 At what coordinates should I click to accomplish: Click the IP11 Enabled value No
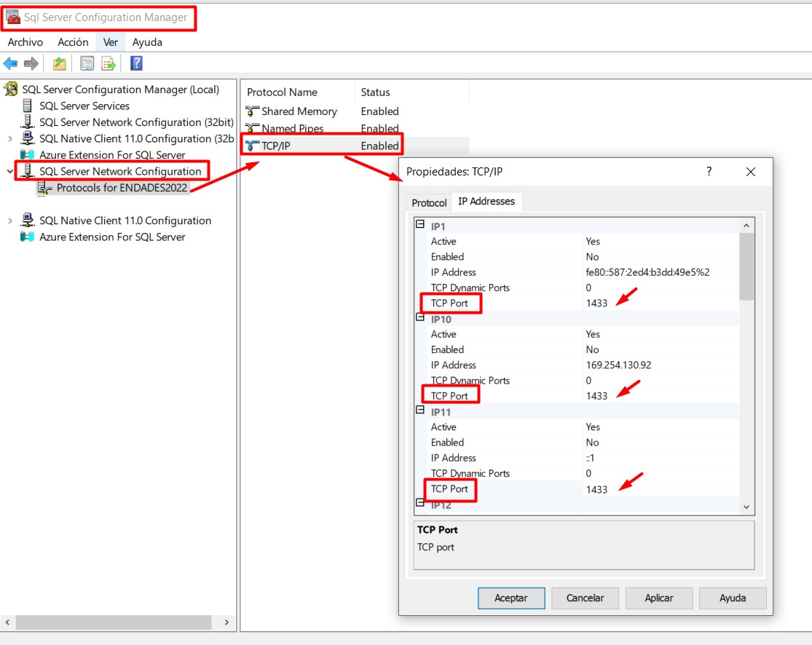[x=592, y=443]
